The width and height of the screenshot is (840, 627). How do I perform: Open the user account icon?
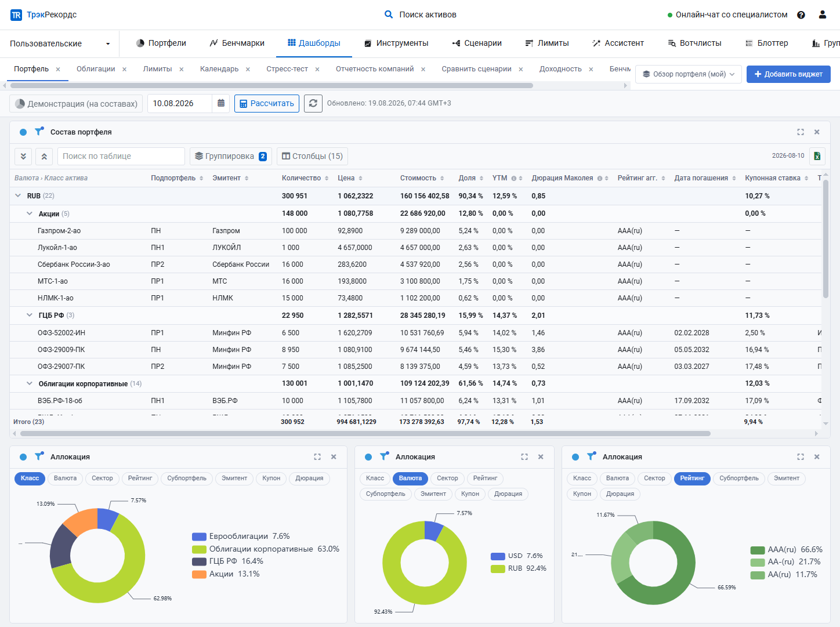point(823,15)
